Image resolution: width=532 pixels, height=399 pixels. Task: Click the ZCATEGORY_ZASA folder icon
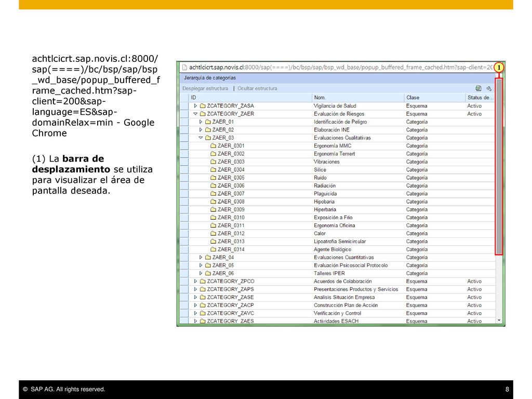[x=203, y=106]
